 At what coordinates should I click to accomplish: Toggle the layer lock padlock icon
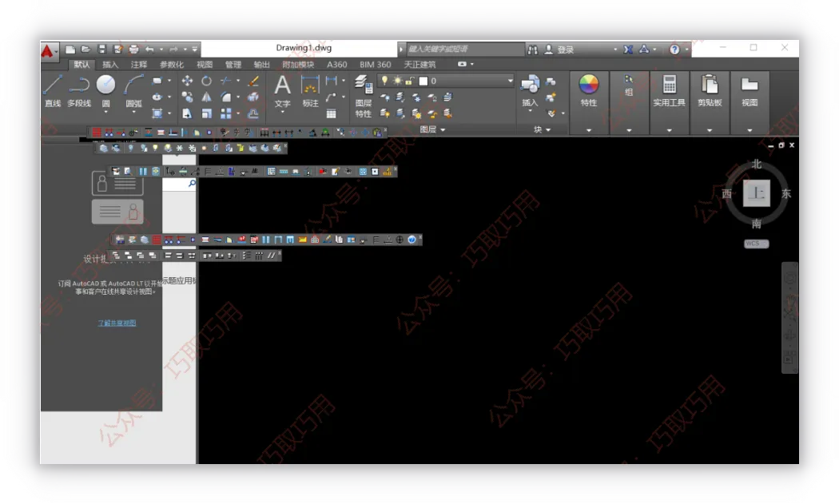tap(409, 81)
